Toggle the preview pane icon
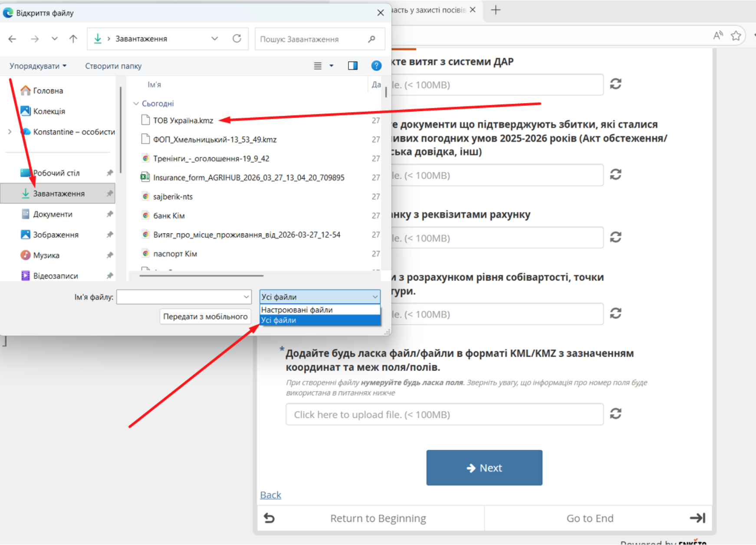 (352, 66)
